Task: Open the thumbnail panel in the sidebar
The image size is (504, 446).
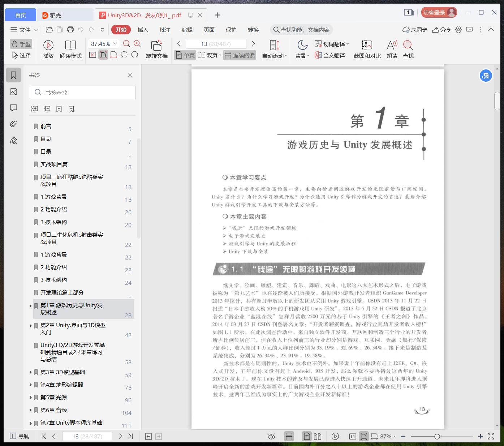Action: click(x=14, y=92)
